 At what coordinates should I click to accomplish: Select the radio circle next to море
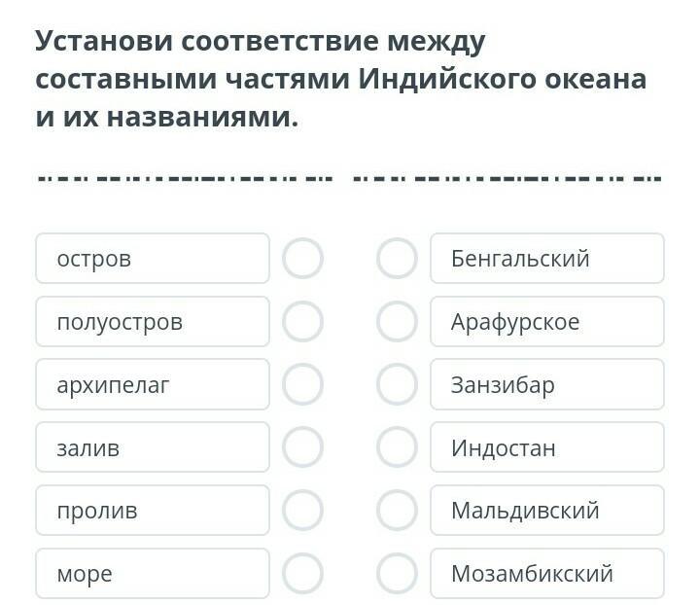[x=302, y=574]
